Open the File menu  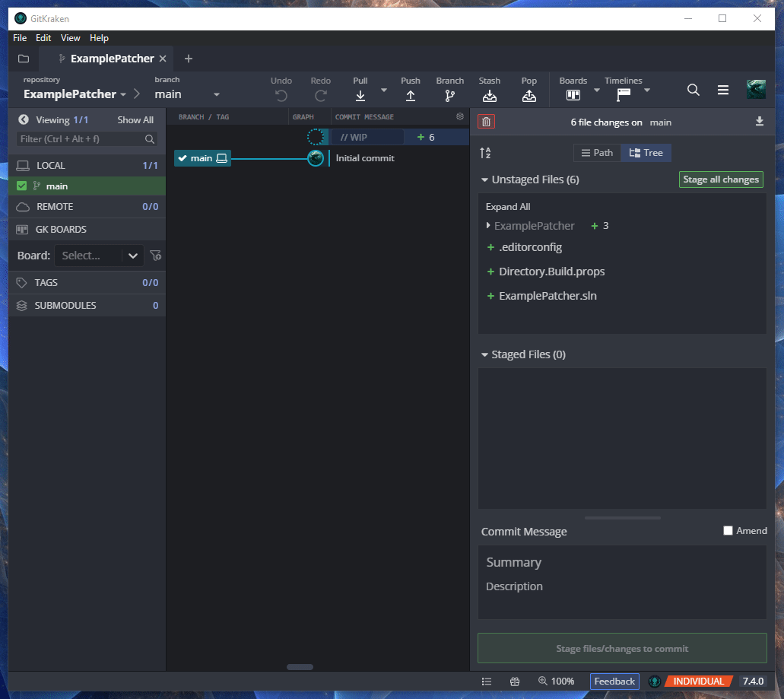(x=20, y=38)
